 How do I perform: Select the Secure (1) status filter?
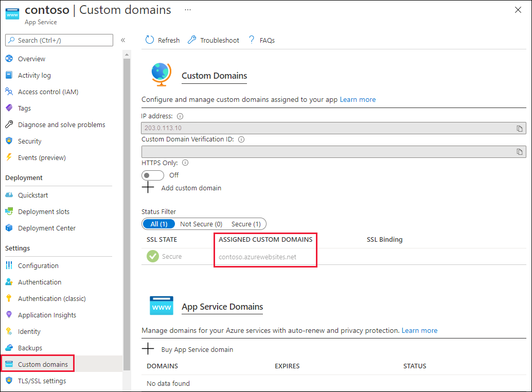(x=246, y=224)
